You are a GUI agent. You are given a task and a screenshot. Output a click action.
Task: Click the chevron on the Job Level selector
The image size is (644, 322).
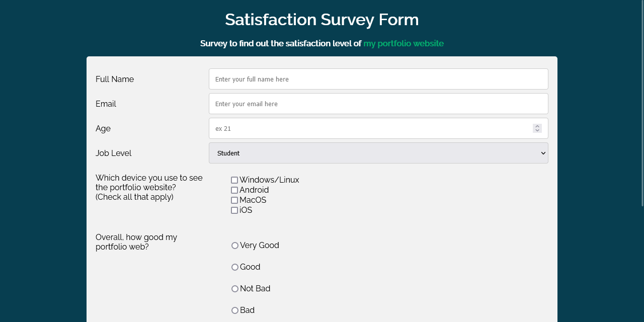543,153
